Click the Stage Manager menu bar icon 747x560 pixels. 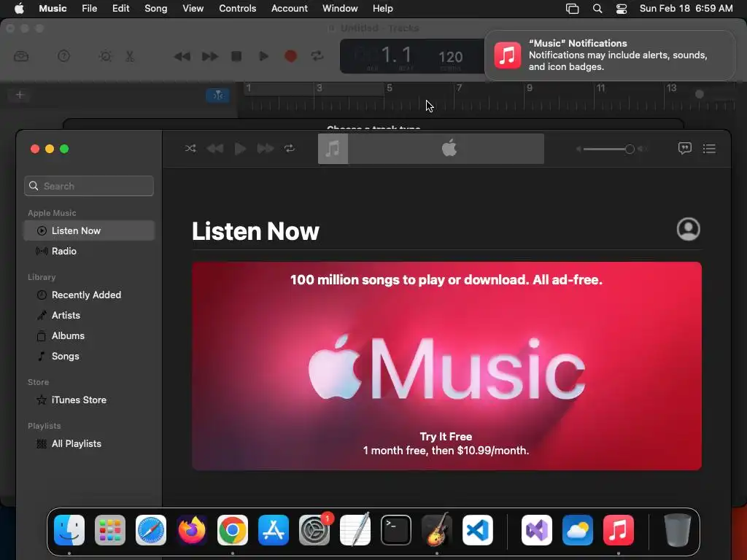572,9
